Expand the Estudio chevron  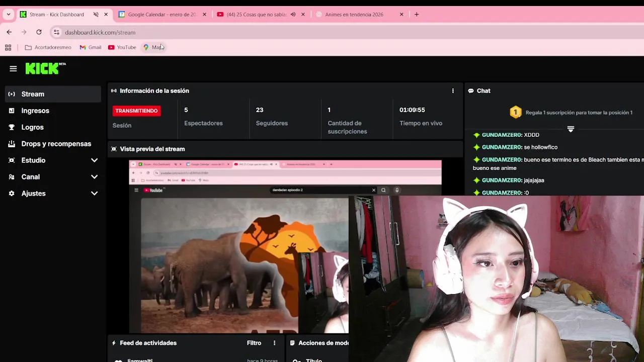tap(94, 160)
